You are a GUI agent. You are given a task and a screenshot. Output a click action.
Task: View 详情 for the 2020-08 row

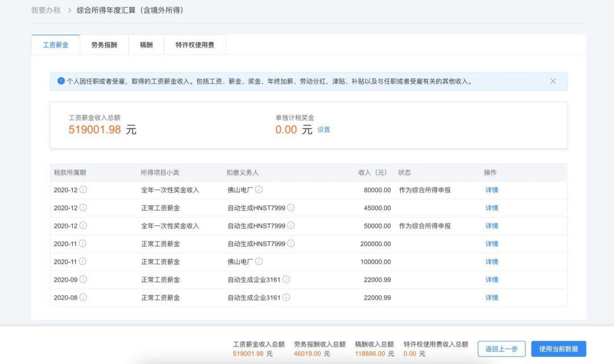pos(492,298)
